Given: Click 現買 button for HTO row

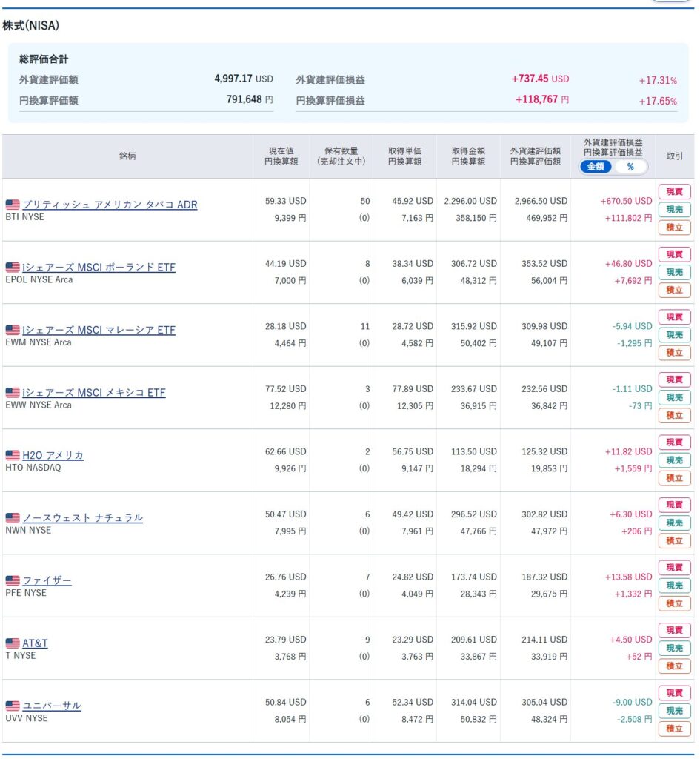Looking at the screenshot, I should (674, 443).
